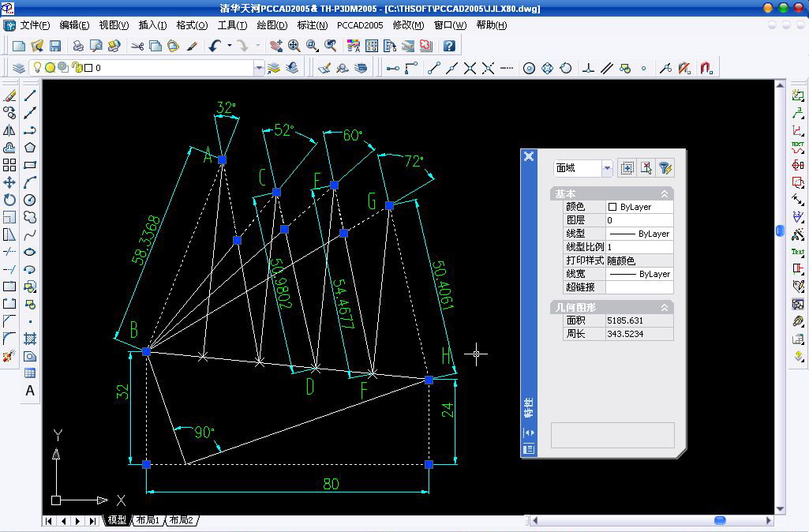The image size is (809, 532).
Task: Select the Hatch tool
Action: [x=30, y=339]
